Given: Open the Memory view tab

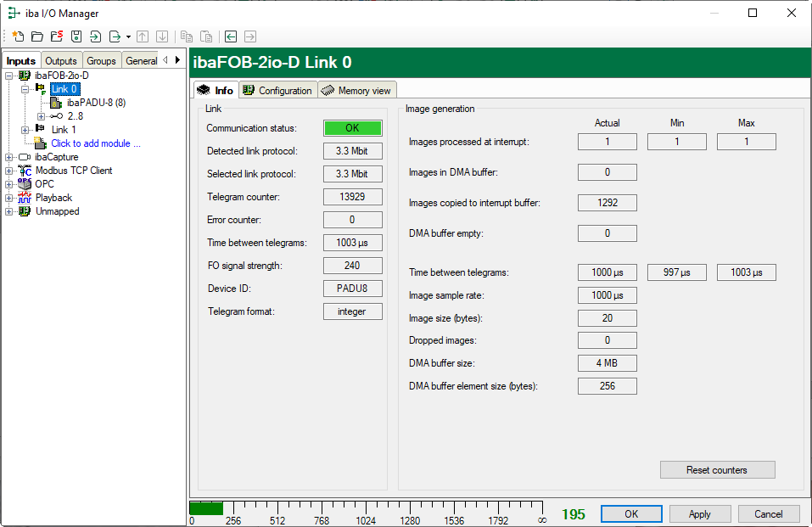Looking at the screenshot, I should 356,91.
